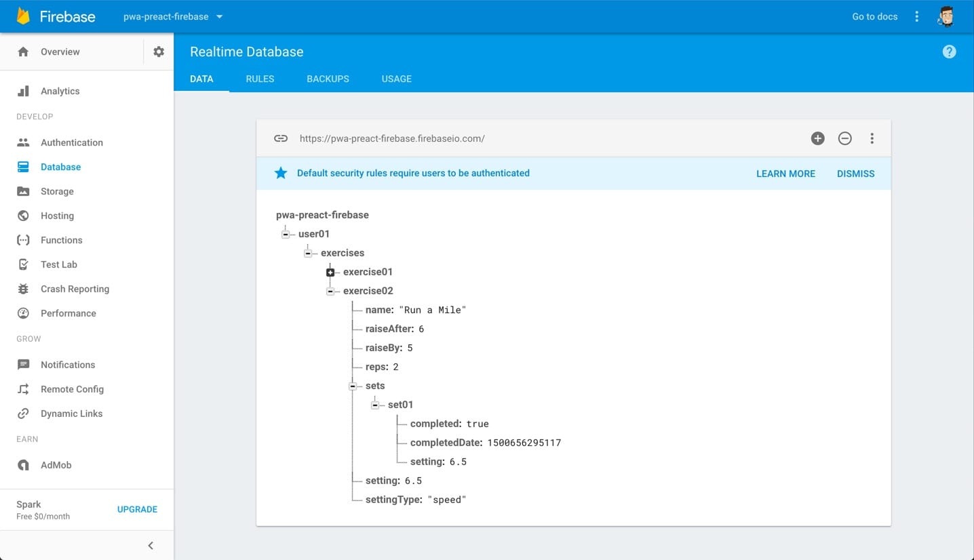Click the Analytics bar chart icon
Screen dimensions: 974x560
pos(23,91)
